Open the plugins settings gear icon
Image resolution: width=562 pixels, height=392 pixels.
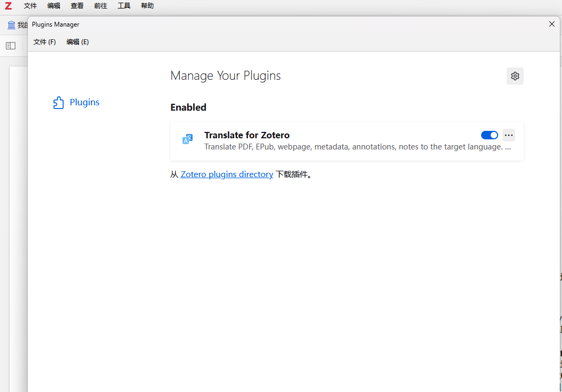(515, 76)
